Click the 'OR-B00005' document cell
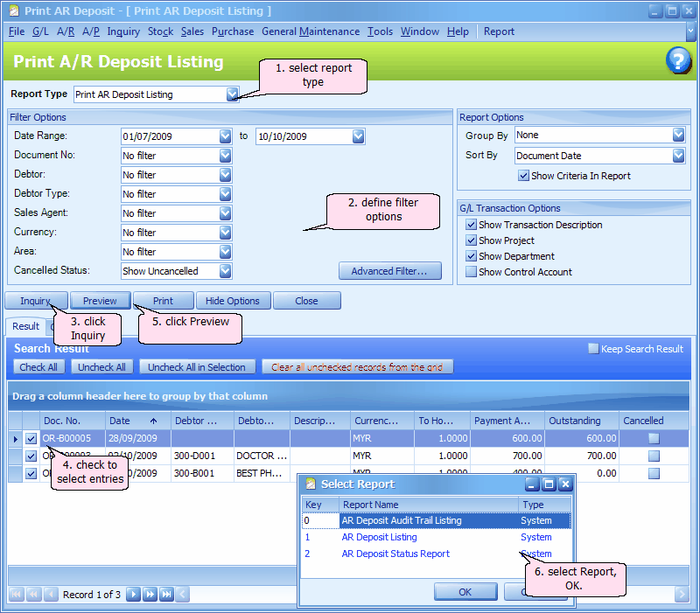This screenshot has height=613, width=700. (73, 439)
